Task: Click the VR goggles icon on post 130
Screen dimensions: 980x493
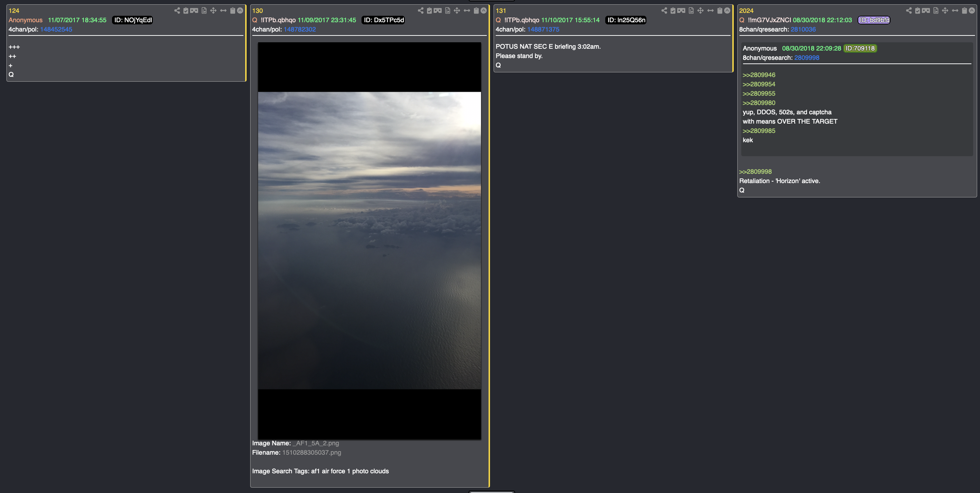Action: (437, 11)
